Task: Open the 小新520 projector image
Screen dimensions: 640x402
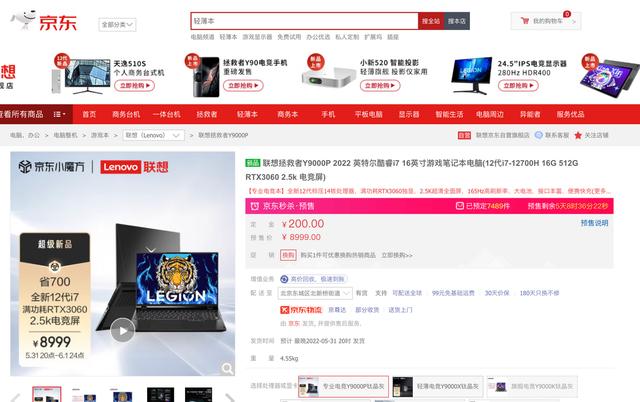Action: click(x=329, y=78)
